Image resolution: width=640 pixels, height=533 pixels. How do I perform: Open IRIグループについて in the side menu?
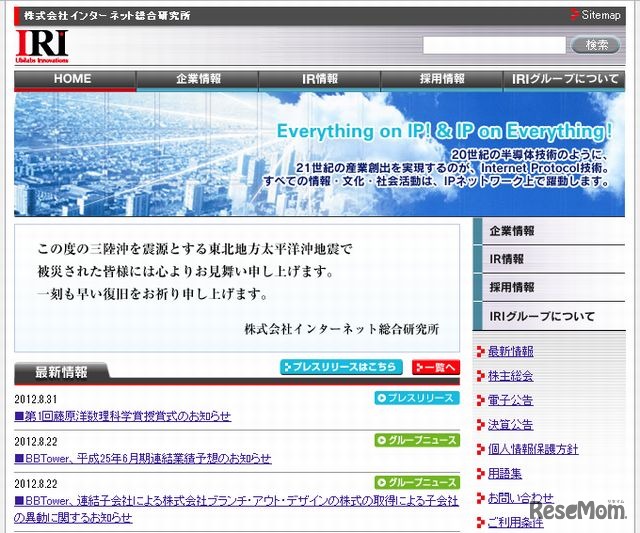(549, 316)
